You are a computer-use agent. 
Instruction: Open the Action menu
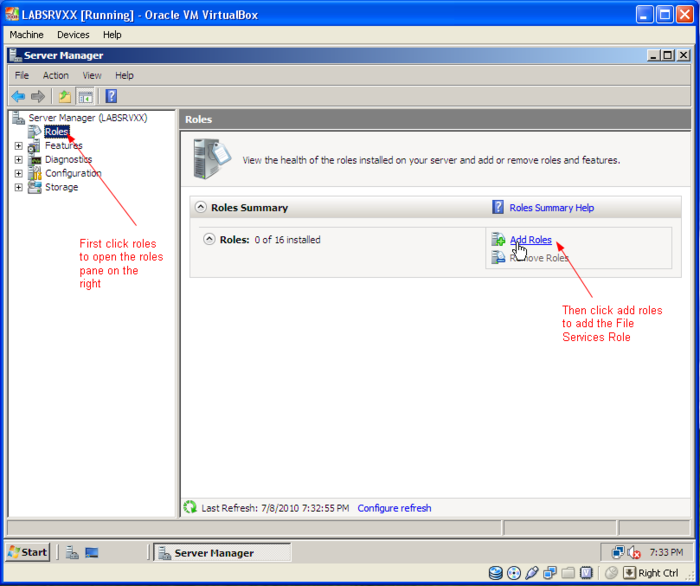55,75
